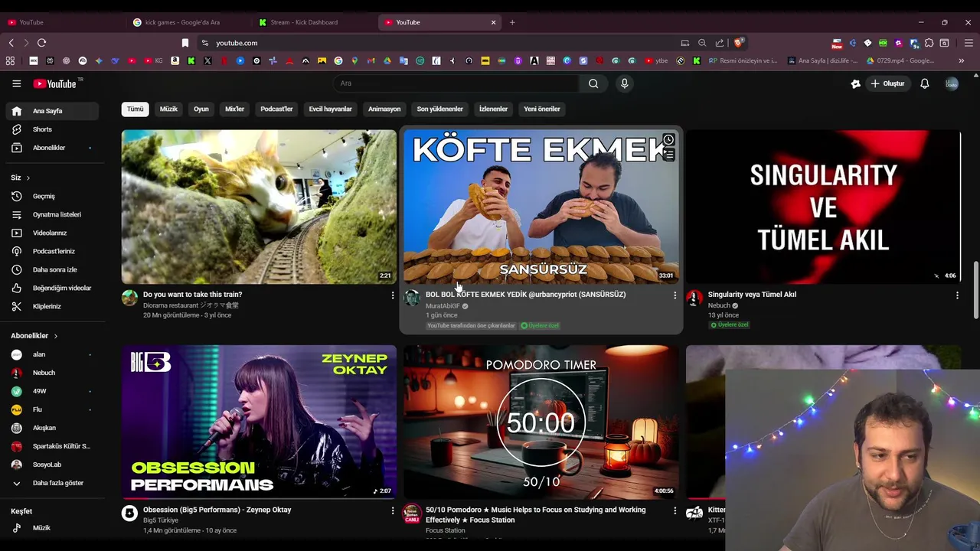Open more options for 'Do you want to take this train?'
Screen dimensions: 980x551
click(393, 295)
